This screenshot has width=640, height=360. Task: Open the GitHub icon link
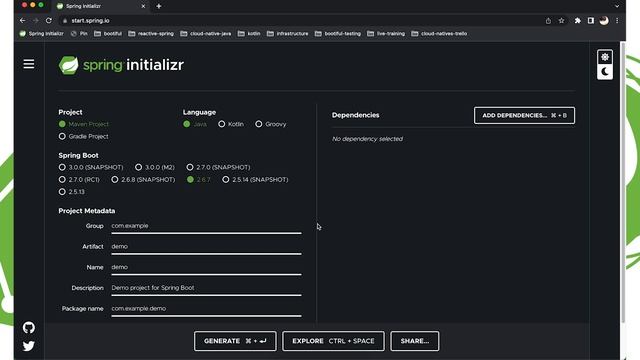point(29,327)
